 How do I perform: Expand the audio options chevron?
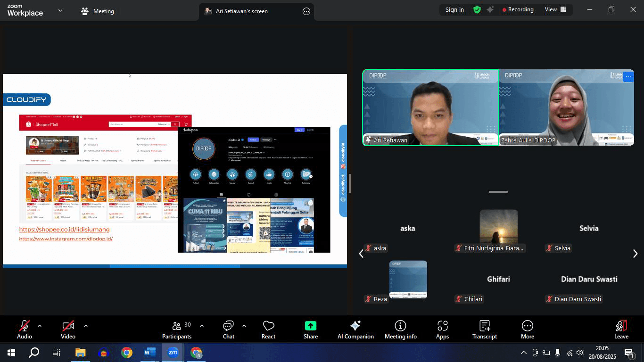[x=39, y=325]
